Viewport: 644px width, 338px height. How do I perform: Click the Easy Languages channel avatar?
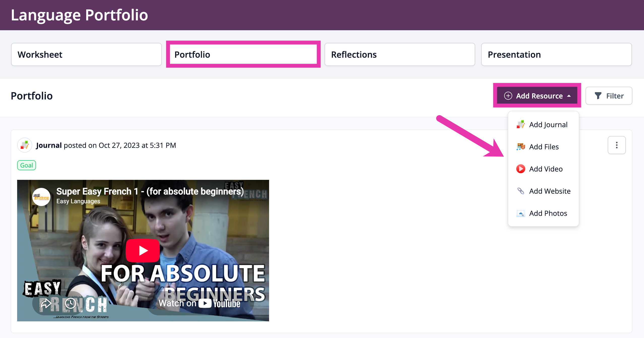[41, 197]
